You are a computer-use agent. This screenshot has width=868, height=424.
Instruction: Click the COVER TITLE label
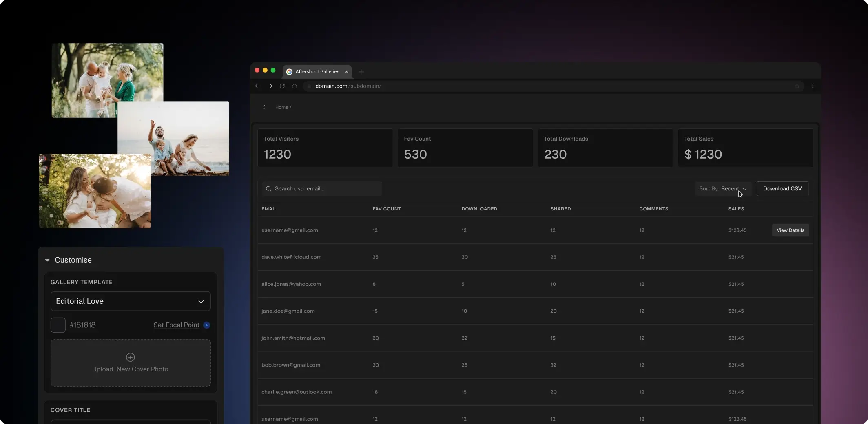[x=70, y=410]
